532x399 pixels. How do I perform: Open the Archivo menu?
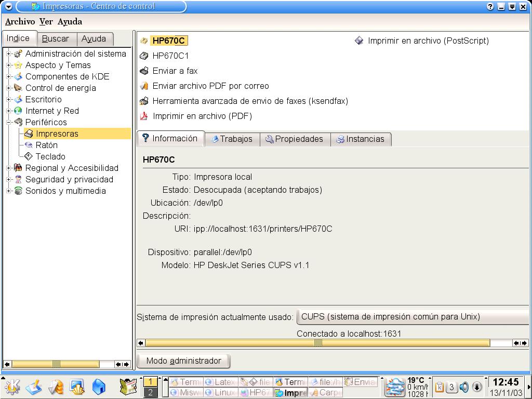coord(20,22)
